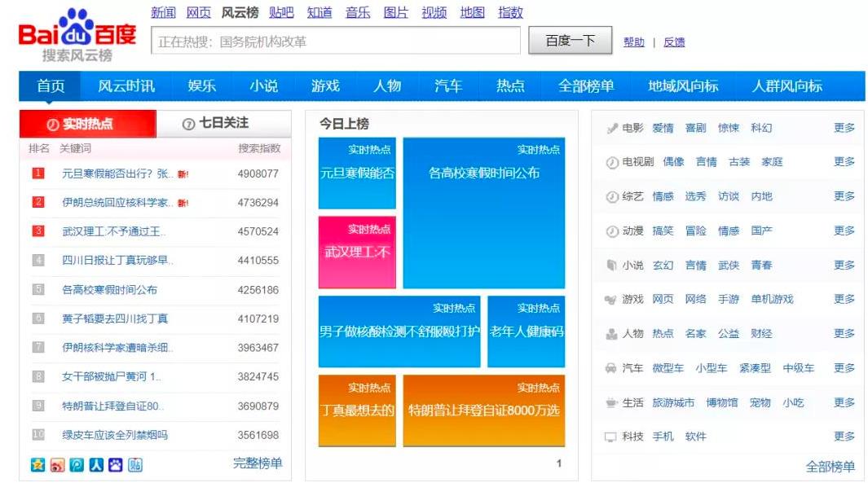868x483 pixels.
Task: Open the orange 特朗普让拜登自证8000万选 tile
Action: coord(484,411)
